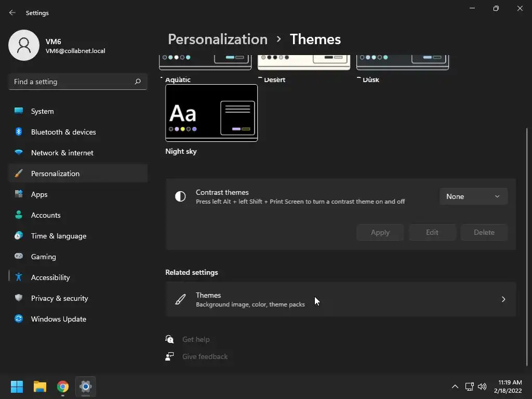The width and height of the screenshot is (532, 399).
Task: Select Time & language in the sidebar
Action: [x=59, y=236]
